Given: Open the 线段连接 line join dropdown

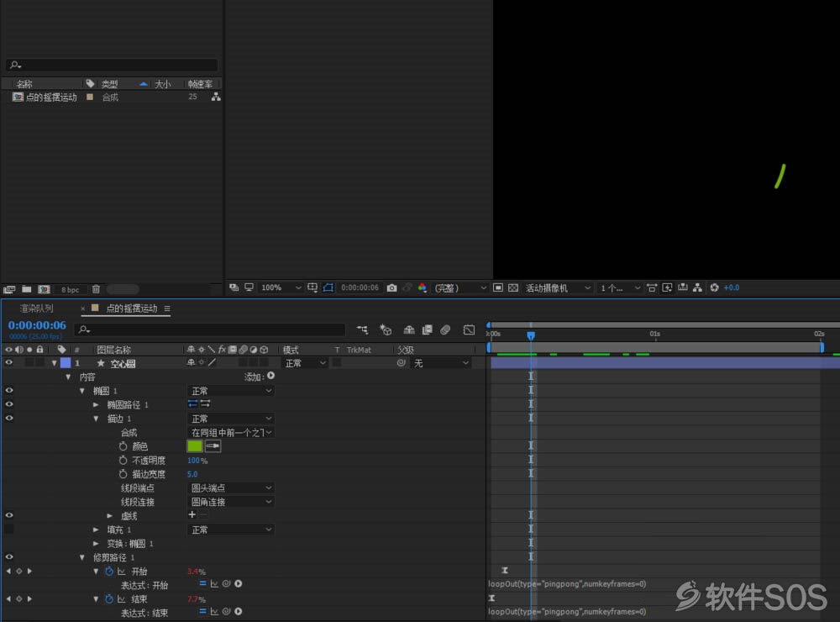Looking at the screenshot, I should coord(231,502).
